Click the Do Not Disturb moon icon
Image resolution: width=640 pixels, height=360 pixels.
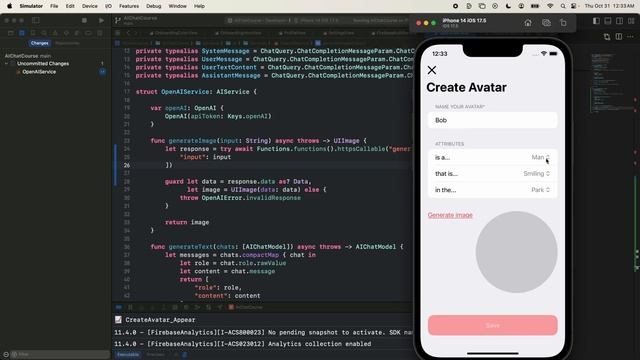(508, 6)
